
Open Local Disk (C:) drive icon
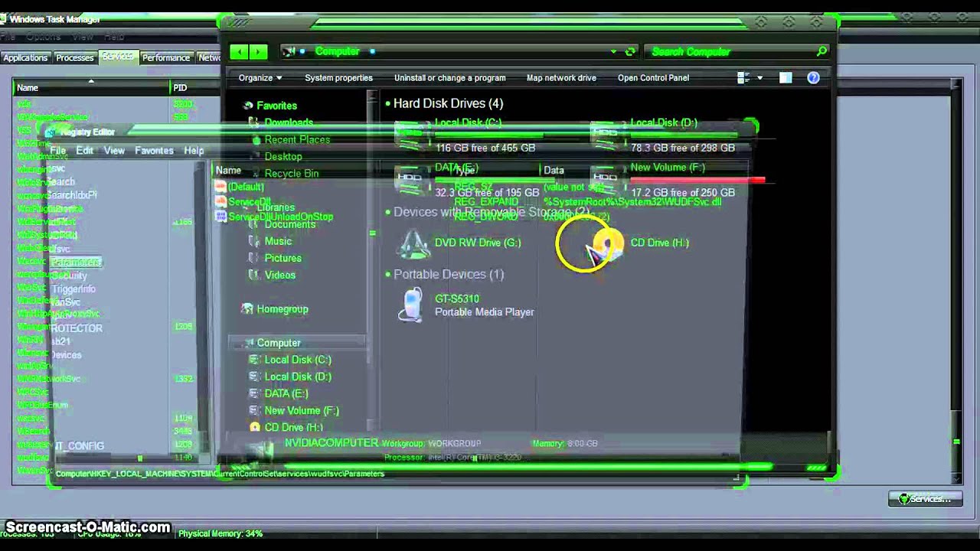411,134
